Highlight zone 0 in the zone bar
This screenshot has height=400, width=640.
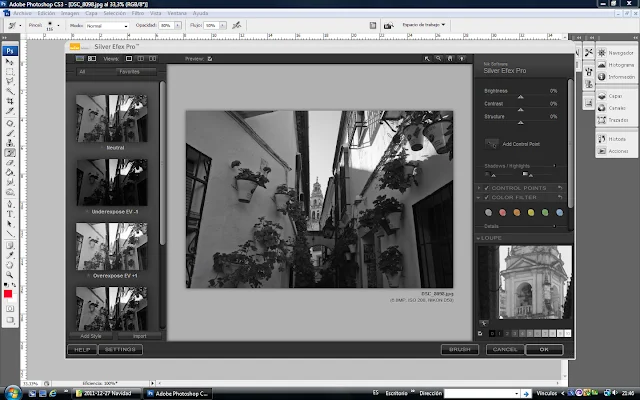click(x=492, y=334)
